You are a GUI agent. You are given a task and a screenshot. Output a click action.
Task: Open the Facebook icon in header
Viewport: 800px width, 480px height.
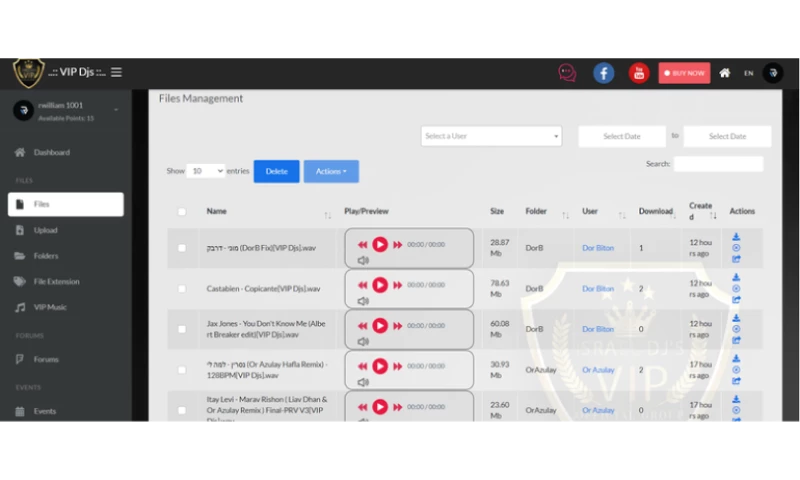coord(603,73)
